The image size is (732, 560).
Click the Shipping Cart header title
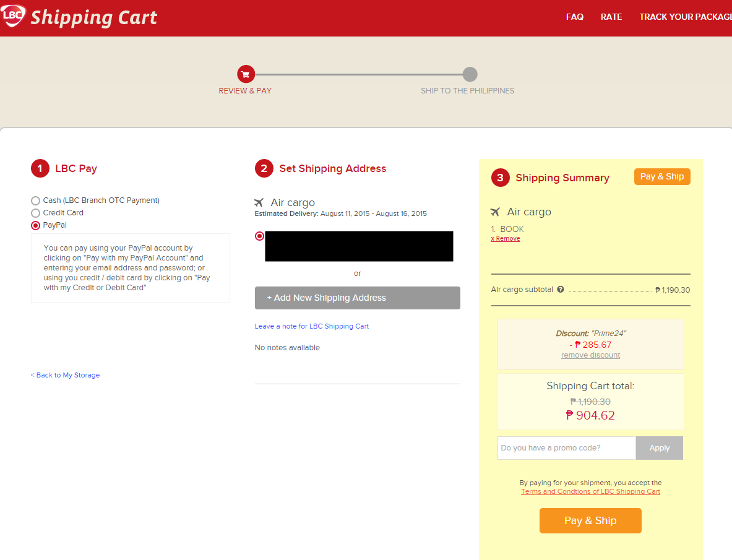tap(94, 18)
